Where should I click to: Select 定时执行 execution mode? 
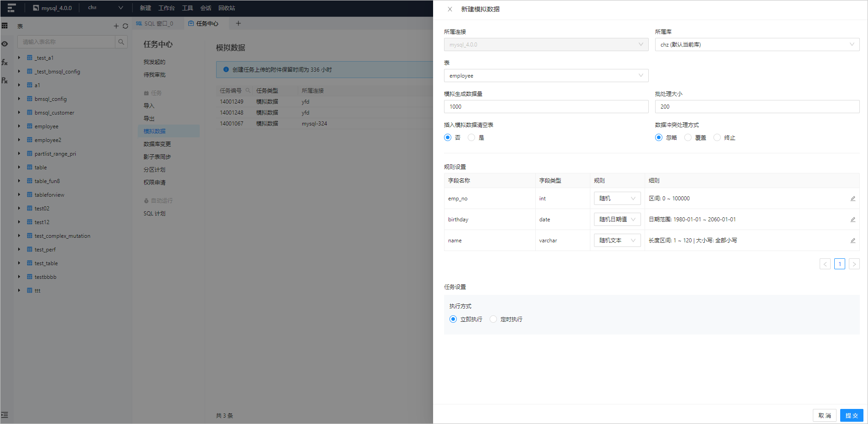[x=493, y=319]
